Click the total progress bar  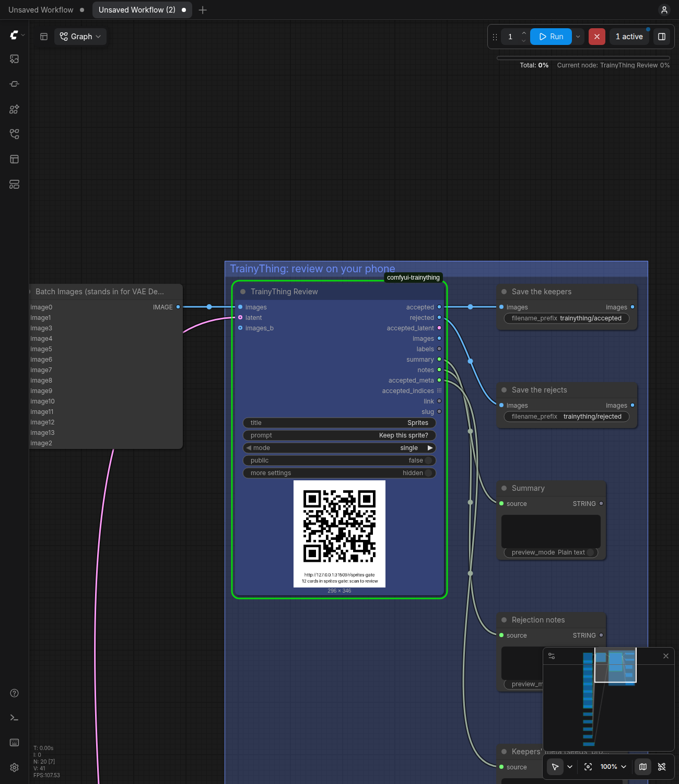583,58
